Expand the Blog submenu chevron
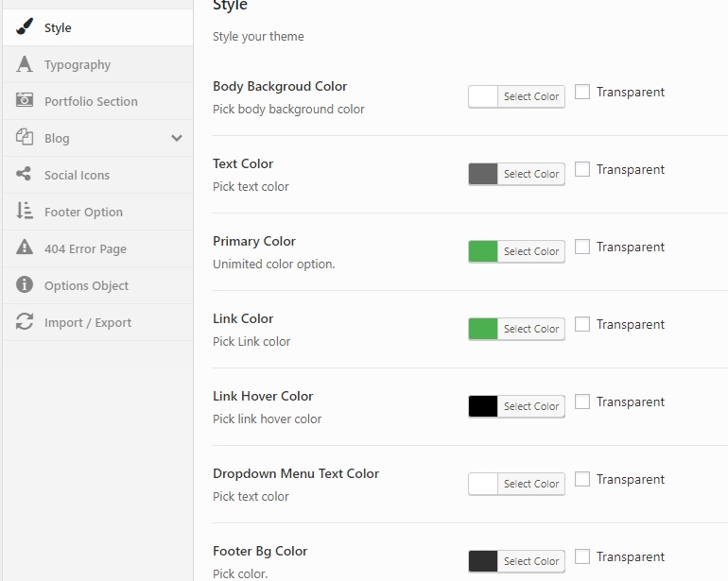This screenshot has width=728, height=581. [x=177, y=138]
